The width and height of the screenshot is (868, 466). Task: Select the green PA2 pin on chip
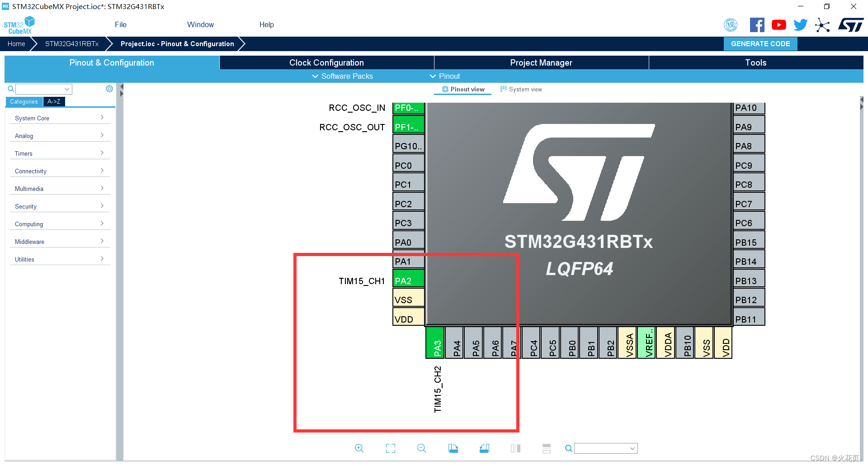point(409,281)
